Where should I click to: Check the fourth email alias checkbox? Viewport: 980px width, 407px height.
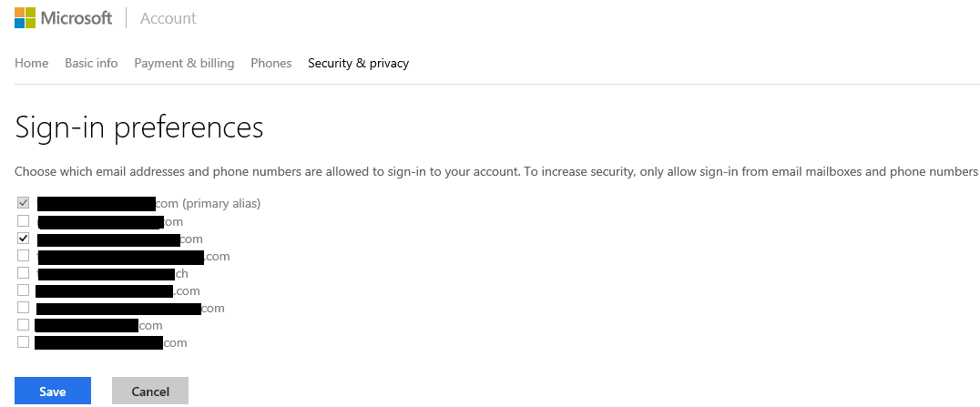[23, 255]
